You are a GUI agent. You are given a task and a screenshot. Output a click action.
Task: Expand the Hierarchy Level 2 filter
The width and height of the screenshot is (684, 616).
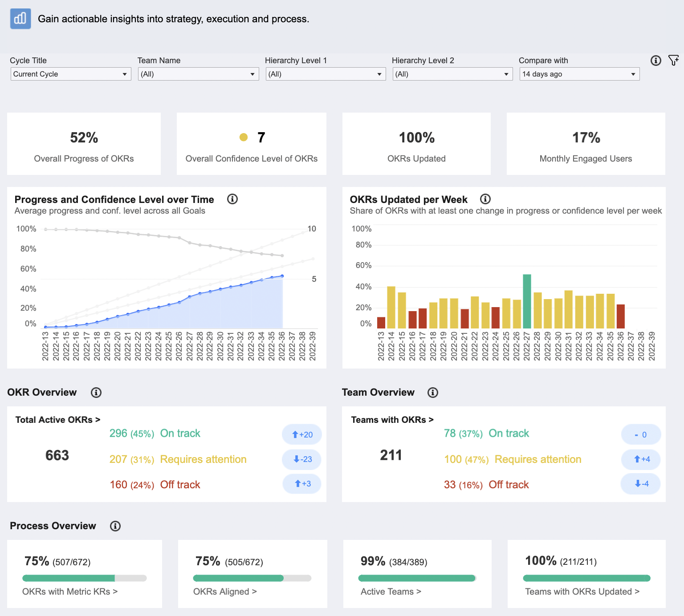click(452, 74)
